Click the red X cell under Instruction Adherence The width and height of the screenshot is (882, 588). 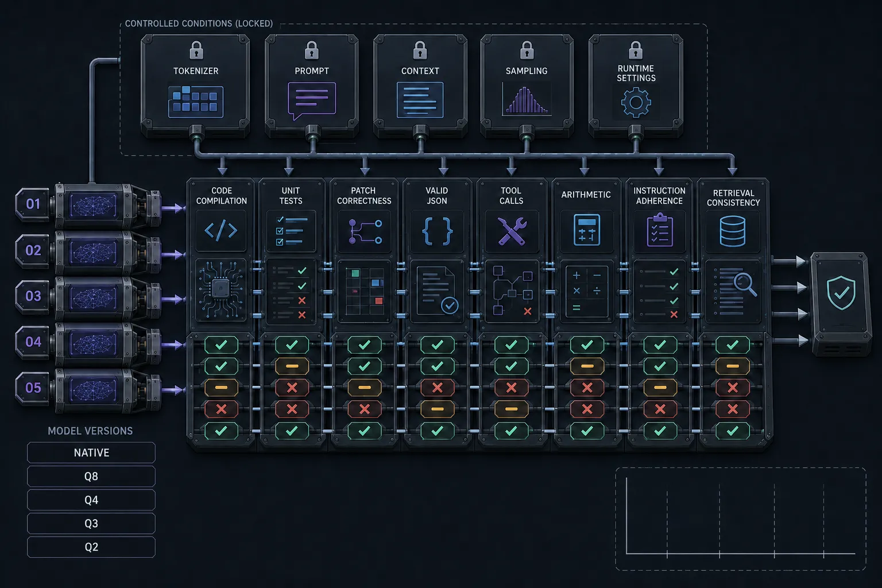coord(660,409)
